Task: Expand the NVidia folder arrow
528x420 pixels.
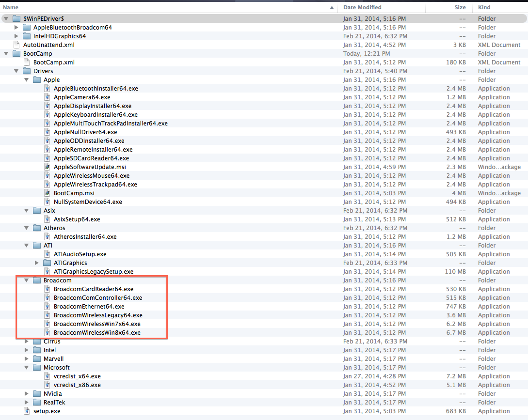Action: pyautogui.click(x=27, y=393)
